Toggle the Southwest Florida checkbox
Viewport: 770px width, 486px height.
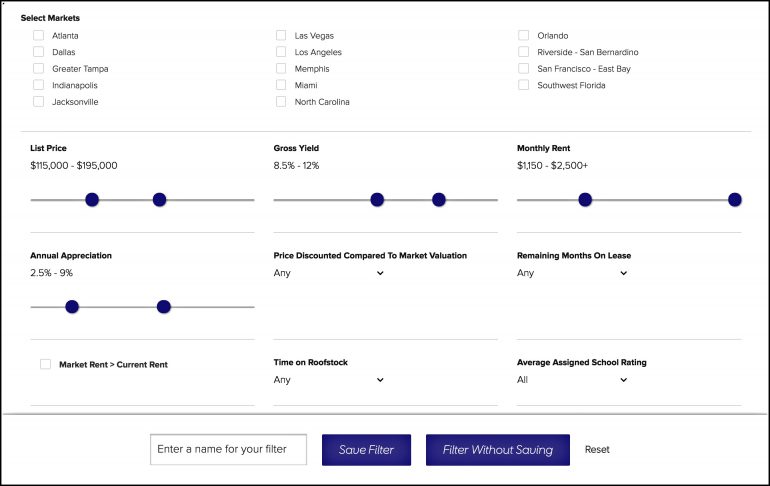click(523, 85)
